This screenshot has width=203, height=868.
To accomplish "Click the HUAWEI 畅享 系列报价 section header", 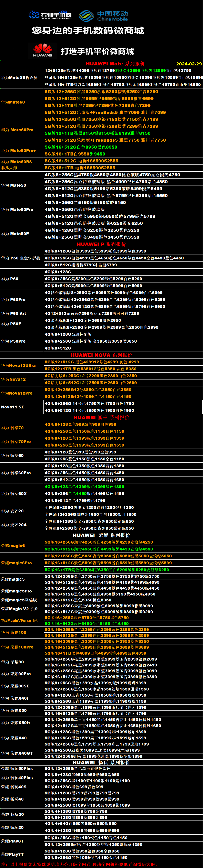I will pos(102,417).
